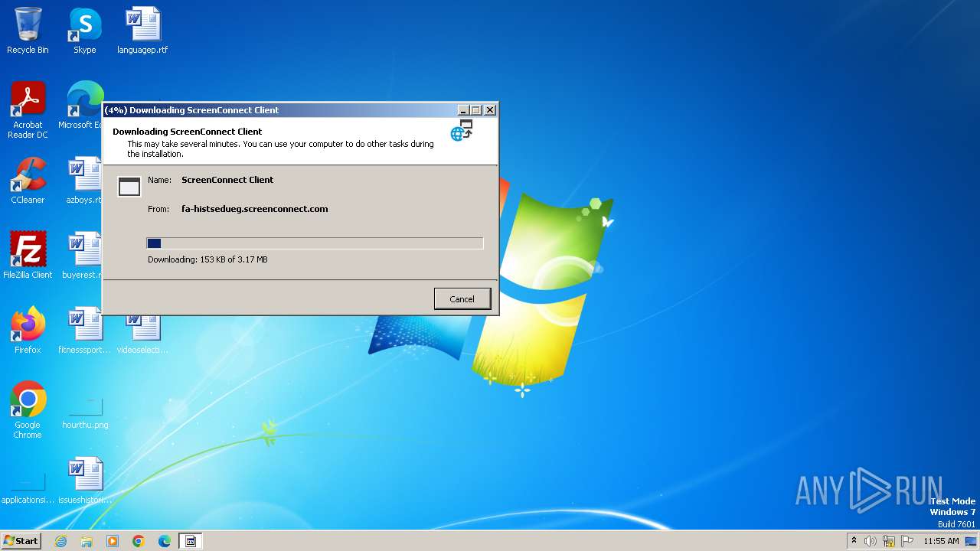The width and height of the screenshot is (980, 551).
Task: Cancel the ScreenConnect Client download
Action: (x=462, y=299)
